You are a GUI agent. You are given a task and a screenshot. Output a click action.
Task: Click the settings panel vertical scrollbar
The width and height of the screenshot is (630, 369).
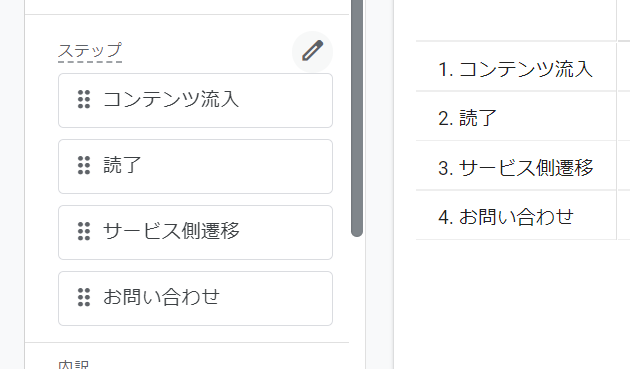(357, 117)
